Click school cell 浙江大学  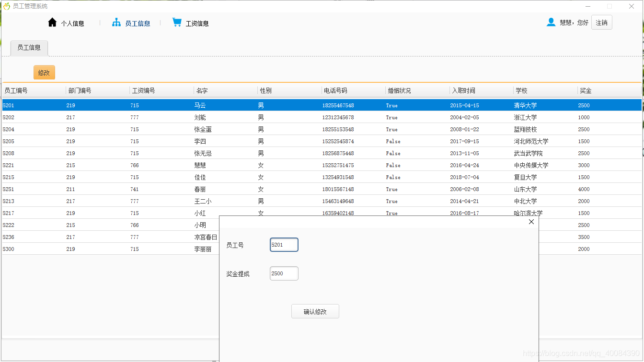coord(526,117)
